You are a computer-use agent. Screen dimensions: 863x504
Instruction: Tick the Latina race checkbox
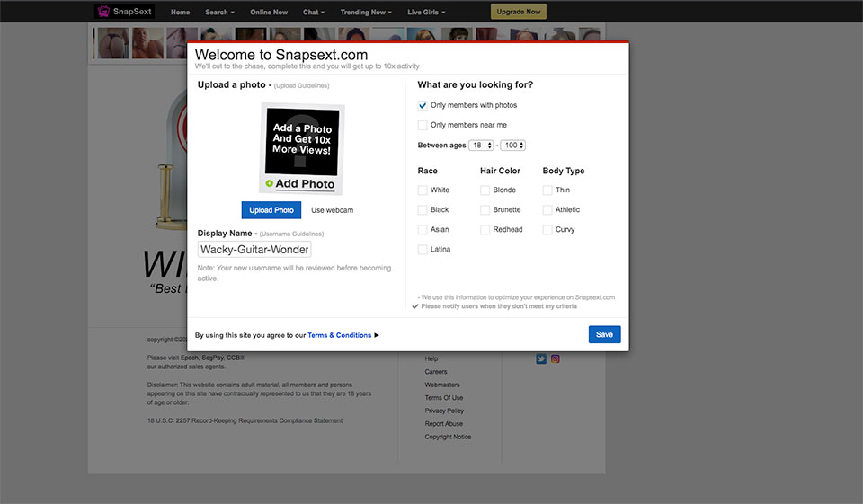click(x=423, y=250)
